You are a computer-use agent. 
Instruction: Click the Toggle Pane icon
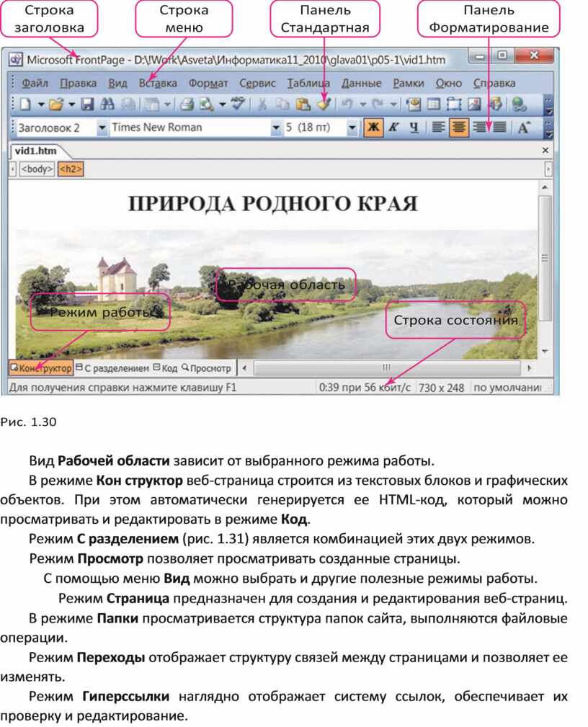(151, 104)
